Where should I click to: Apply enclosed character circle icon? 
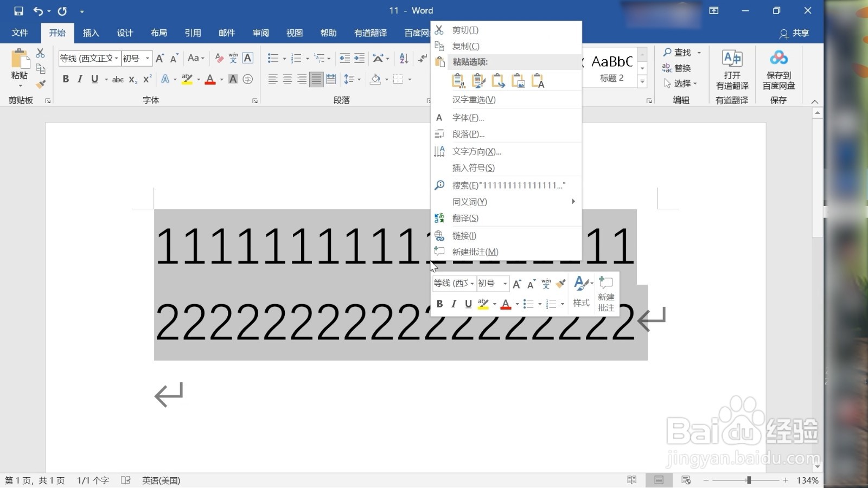coord(248,79)
